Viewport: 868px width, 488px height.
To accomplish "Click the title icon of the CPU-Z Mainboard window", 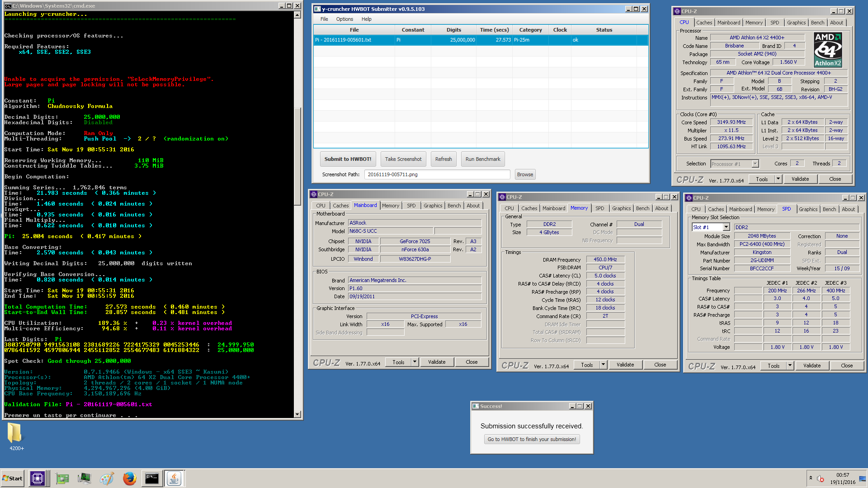I will tap(314, 194).
